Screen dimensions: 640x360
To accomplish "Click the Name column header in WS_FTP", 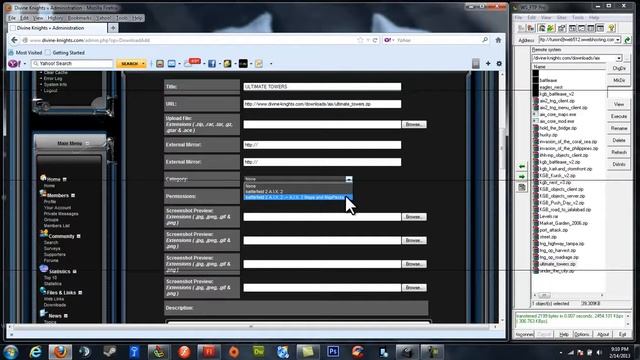I will tap(569, 67).
